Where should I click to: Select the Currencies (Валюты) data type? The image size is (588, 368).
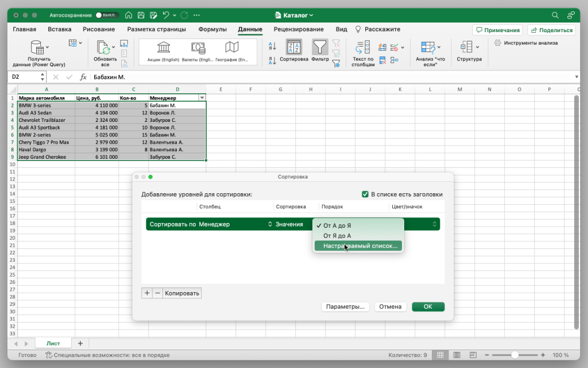198,52
